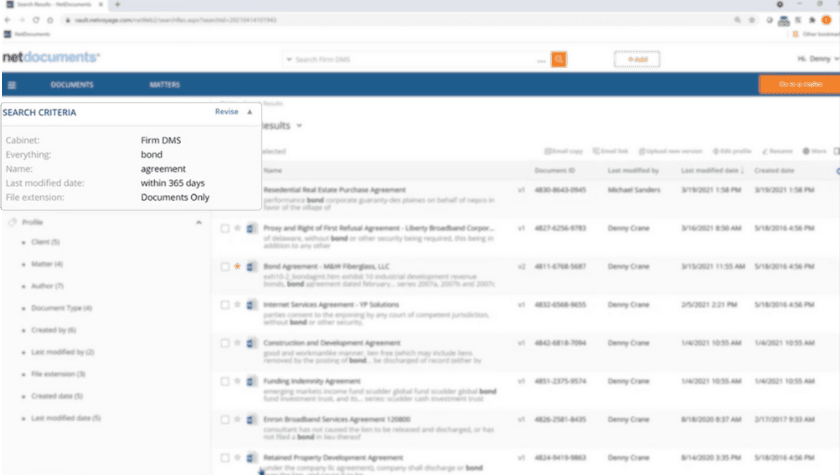The height and width of the screenshot is (475, 840).
Task: Click the Email copy toolbar icon
Action: (564, 151)
